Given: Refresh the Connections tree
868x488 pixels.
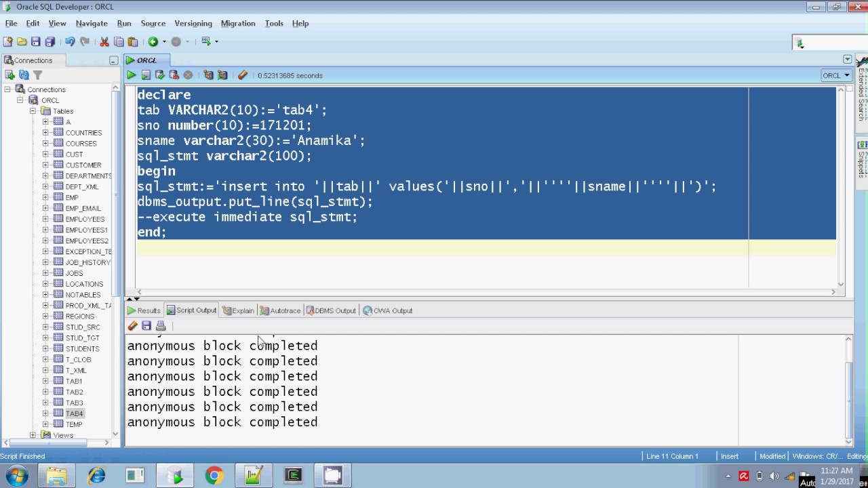Looking at the screenshot, I should [x=24, y=75].
